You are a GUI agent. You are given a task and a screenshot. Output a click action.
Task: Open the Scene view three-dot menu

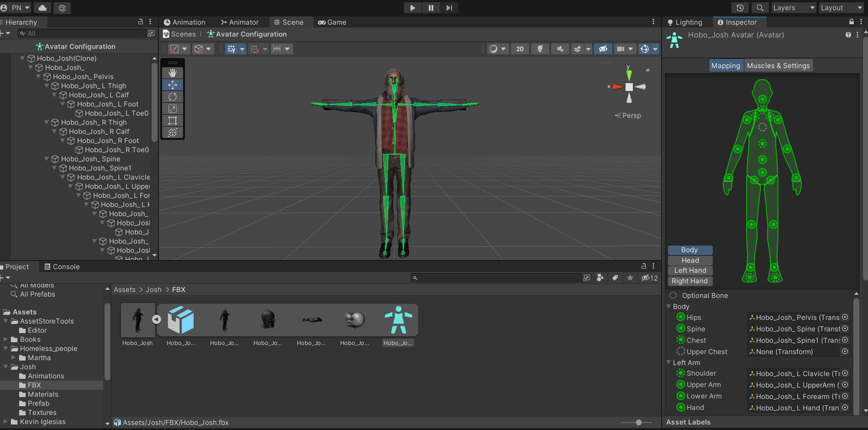[653, 22]
